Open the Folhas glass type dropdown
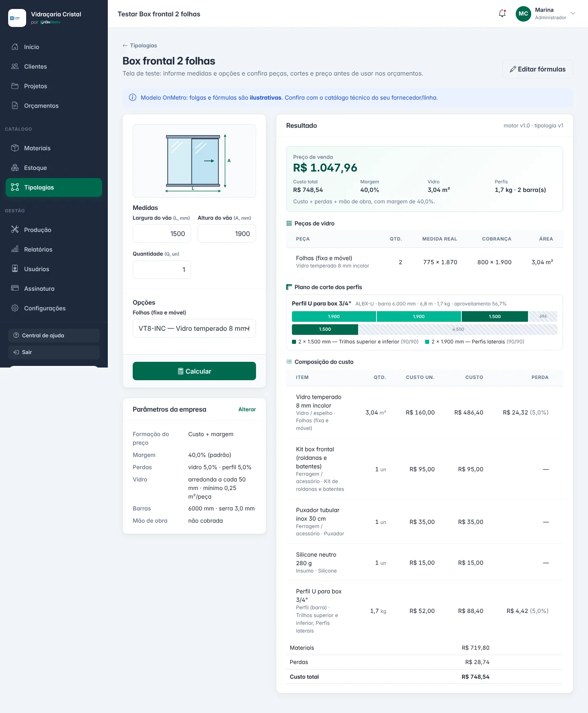 click(194, 328)
